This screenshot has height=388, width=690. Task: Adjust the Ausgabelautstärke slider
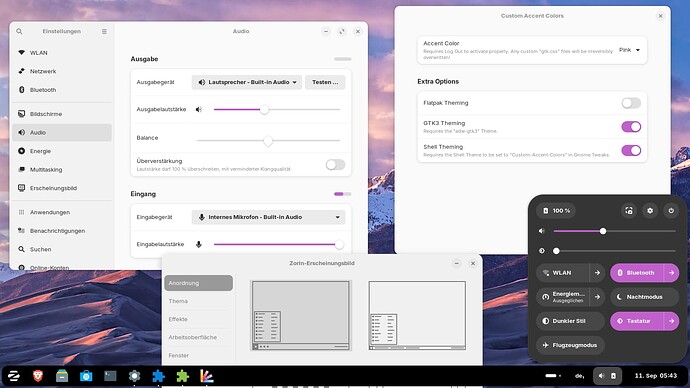[277, 110]
